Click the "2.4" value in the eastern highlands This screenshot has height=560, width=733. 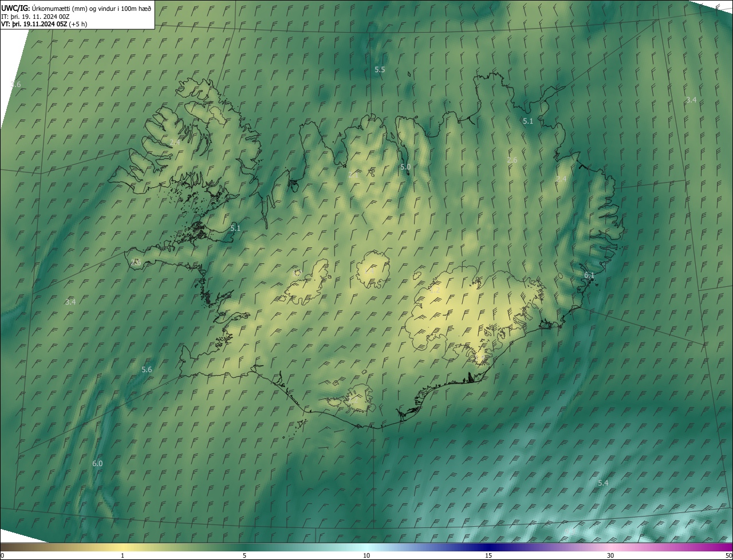point(561,179)
